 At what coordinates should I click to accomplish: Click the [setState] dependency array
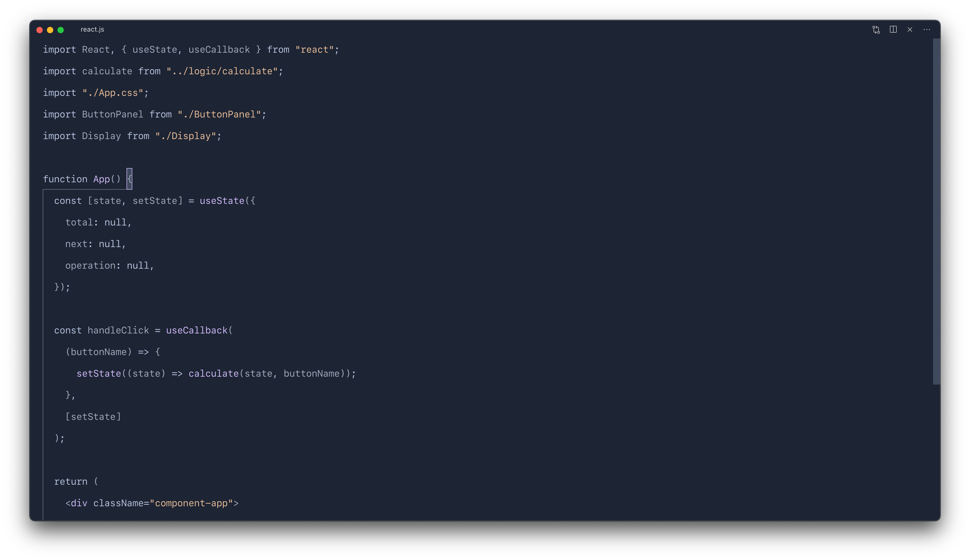(x=93, y=416)
